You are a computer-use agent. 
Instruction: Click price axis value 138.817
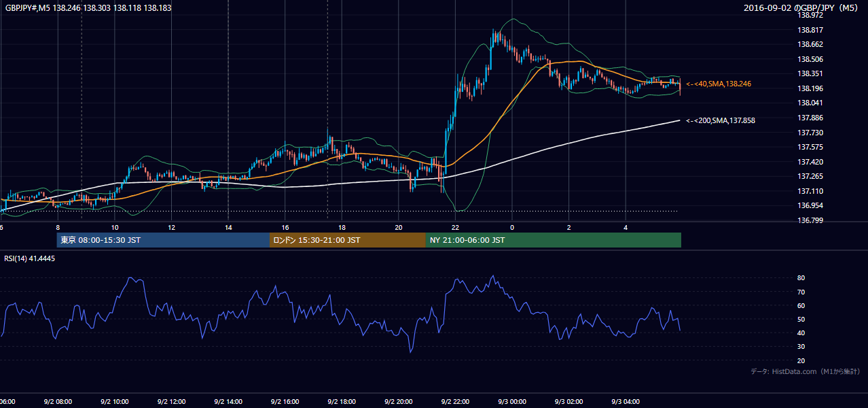[812, 30]
